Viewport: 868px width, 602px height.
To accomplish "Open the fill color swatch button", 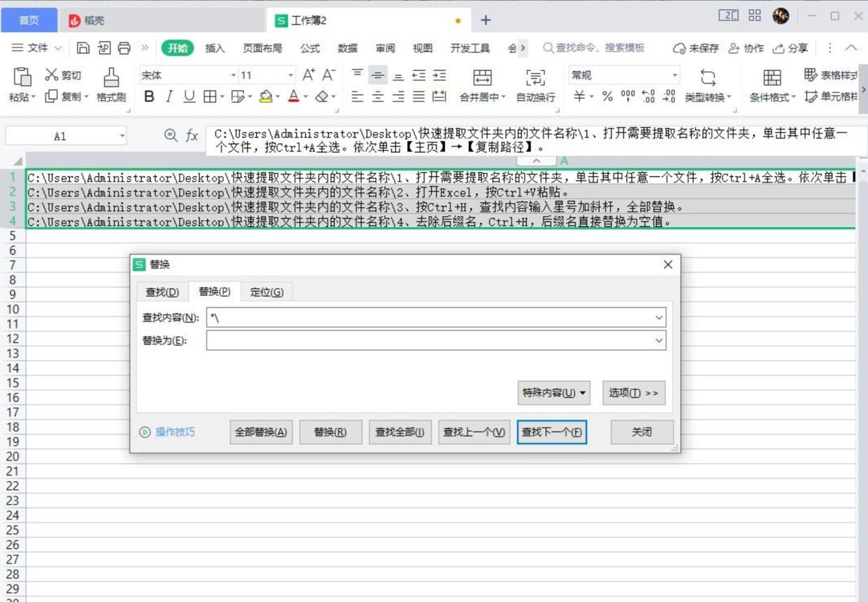I will 266,97.
